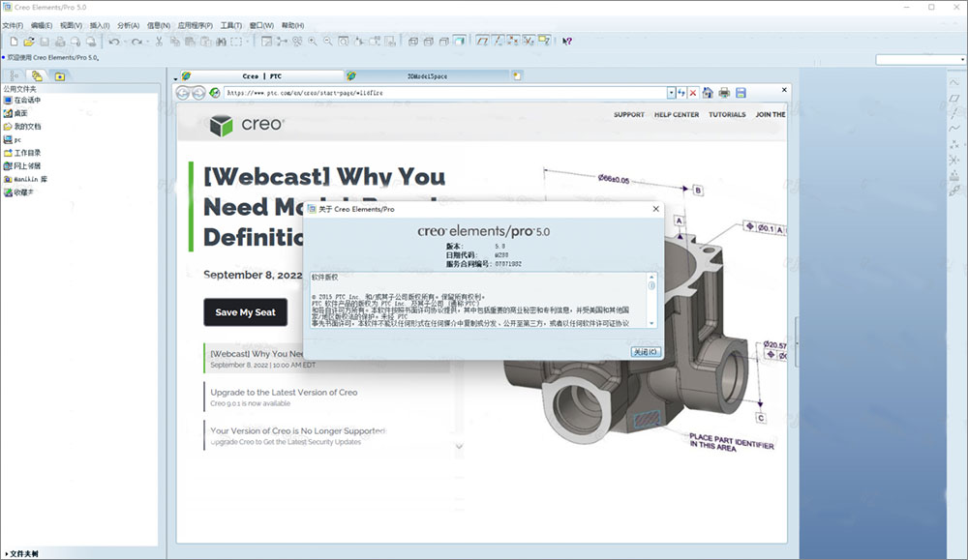Open the 编辑(E) menu

[42, 25]
